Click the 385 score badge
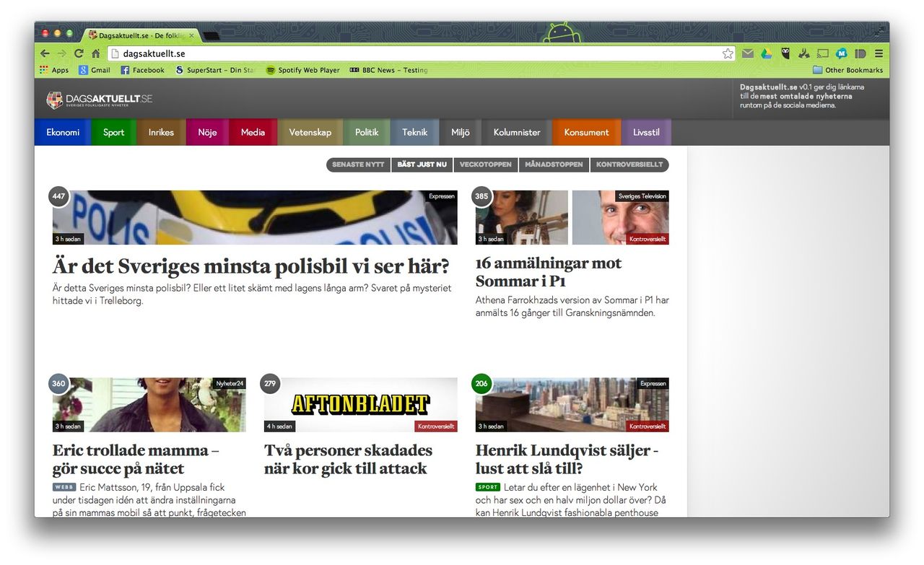Image resolution: width=924 pixels, height=565 pixels. tap(481, 196)
